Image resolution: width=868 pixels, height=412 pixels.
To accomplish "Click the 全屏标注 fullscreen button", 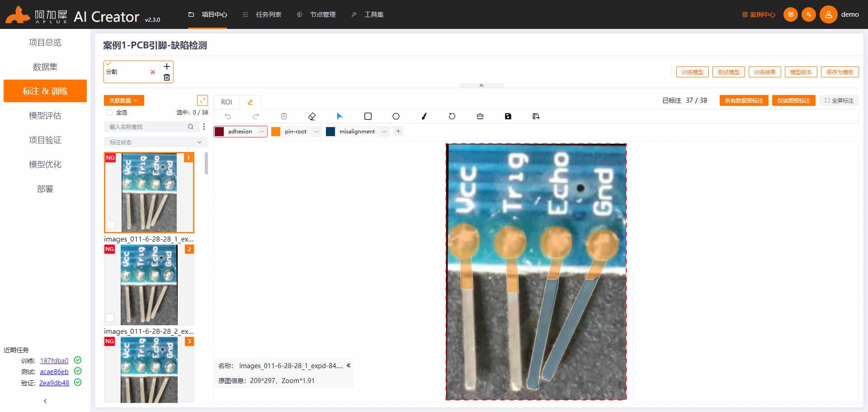I will pyautogui.click(x=839, y=100).
